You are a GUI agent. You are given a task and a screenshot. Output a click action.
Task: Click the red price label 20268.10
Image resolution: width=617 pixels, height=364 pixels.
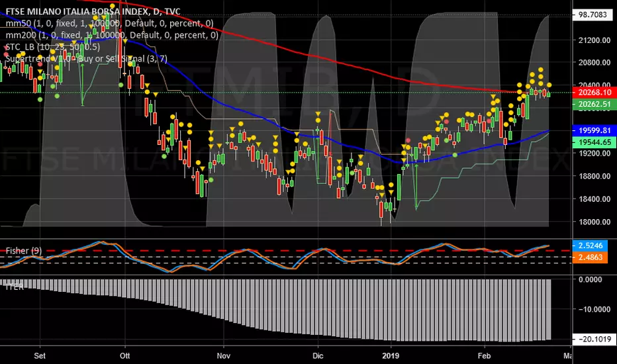coord(594,93)
